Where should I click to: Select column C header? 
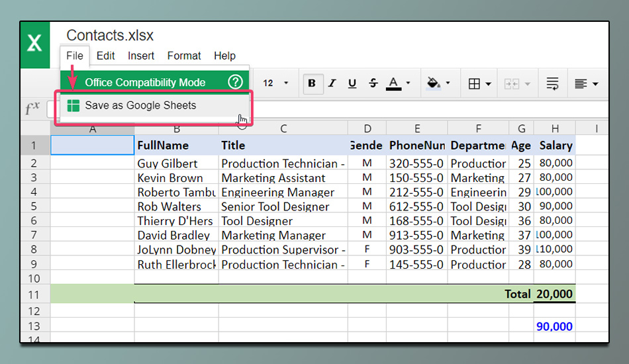pos(283,128)
